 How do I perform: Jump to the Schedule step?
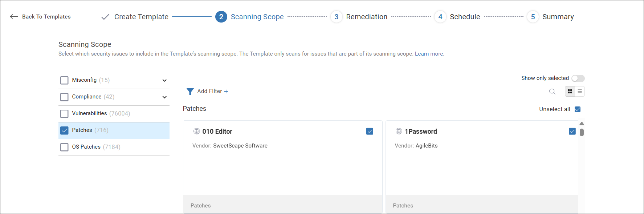tap(465, 17)
